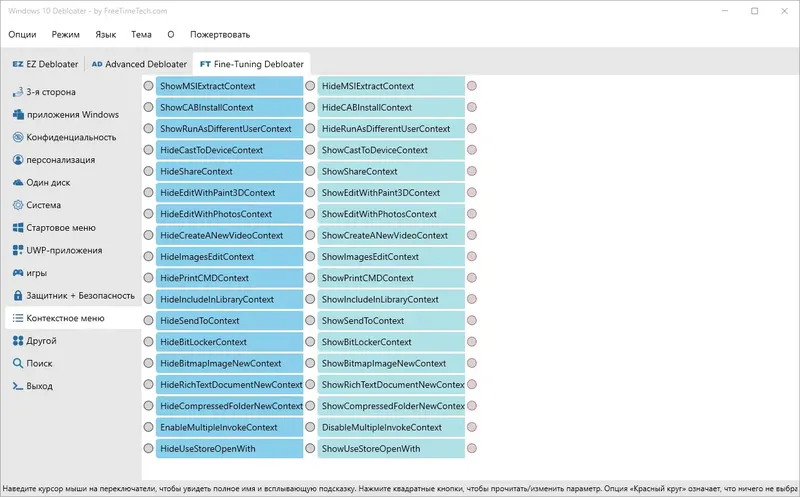Click the Поиск magnifier icon

tap(18, 363)
